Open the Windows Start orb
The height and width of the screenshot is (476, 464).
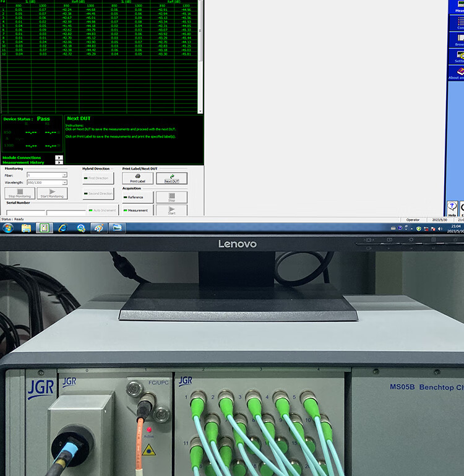pos(8,228)
